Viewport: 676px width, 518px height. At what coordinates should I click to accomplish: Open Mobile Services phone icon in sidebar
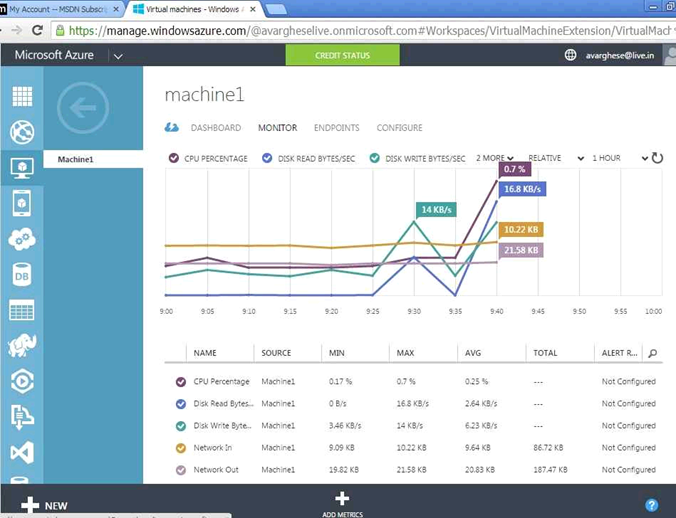[22, 203]
